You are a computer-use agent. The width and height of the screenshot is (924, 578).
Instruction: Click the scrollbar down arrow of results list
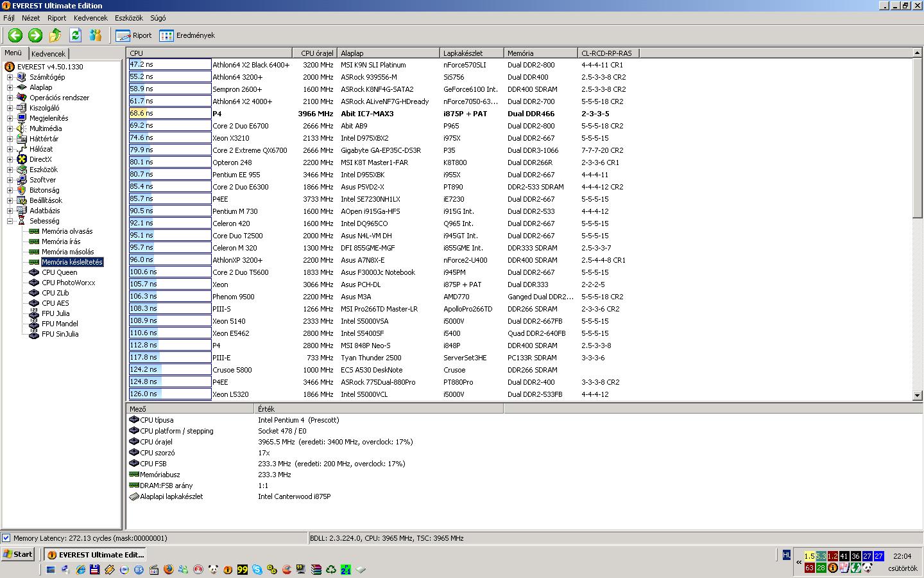(918, 396)
